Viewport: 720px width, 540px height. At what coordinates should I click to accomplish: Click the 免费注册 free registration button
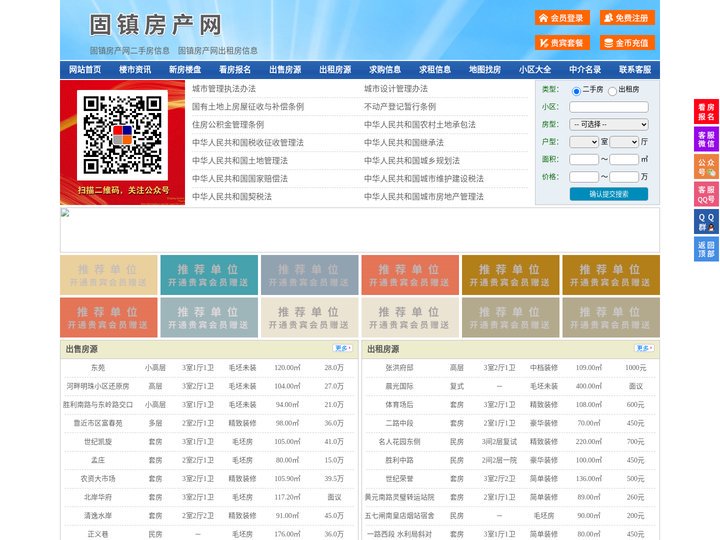(627, 18)
